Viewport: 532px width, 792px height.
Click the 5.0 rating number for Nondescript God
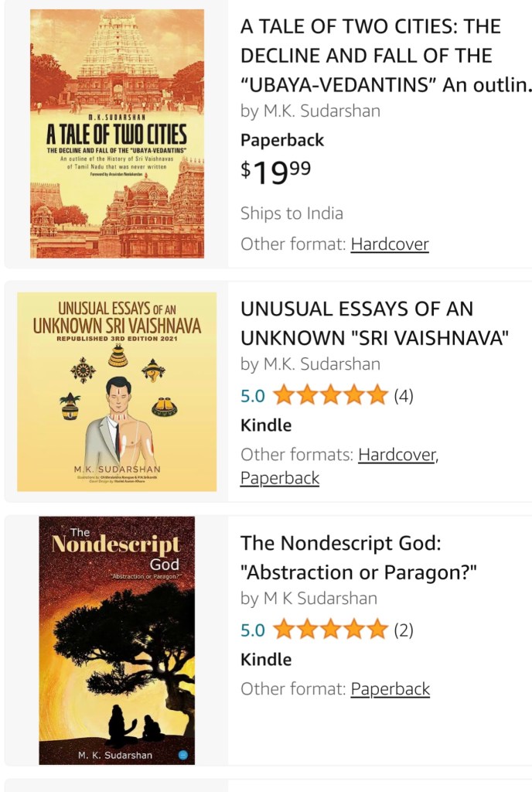click(x=253, y=630)
